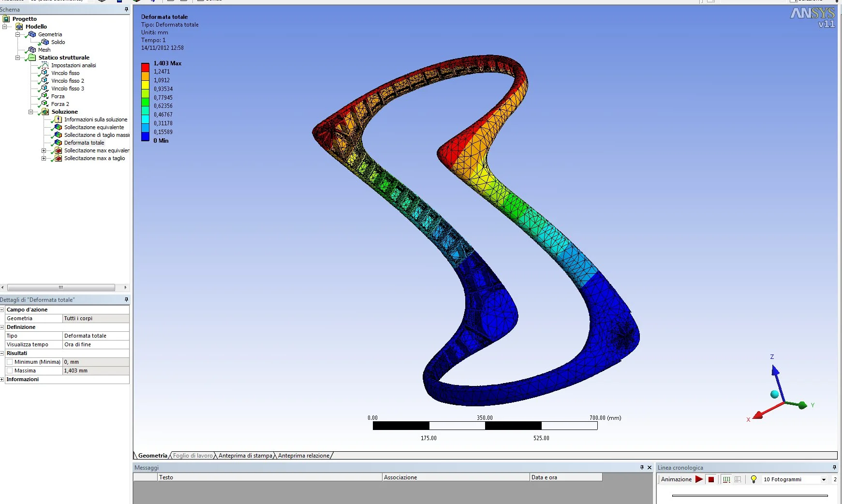Click the lightbulb icon in timeline toolbar
Viewport: 842px width, 504px height.
click(753, 479)
